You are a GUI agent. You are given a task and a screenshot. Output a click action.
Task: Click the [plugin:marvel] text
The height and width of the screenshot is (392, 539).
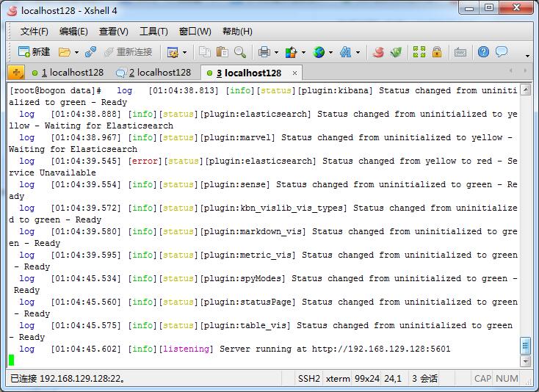point(237,138)
